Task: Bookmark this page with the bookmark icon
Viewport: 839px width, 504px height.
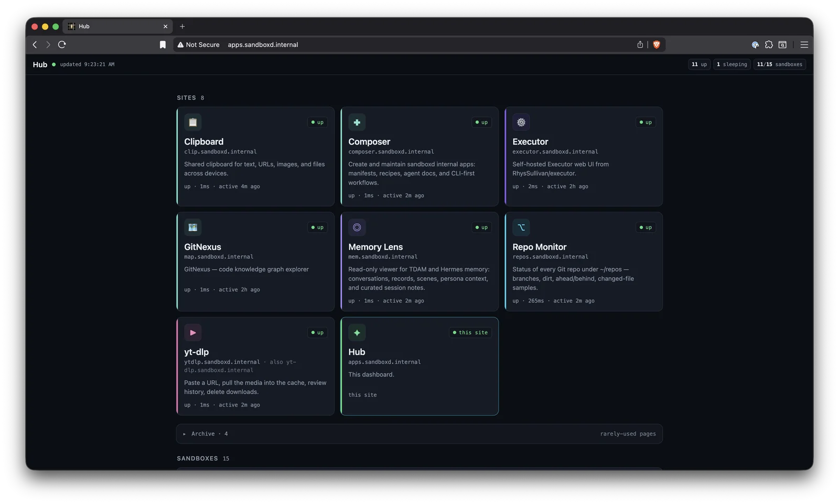Action: click(x=163, y=45)
